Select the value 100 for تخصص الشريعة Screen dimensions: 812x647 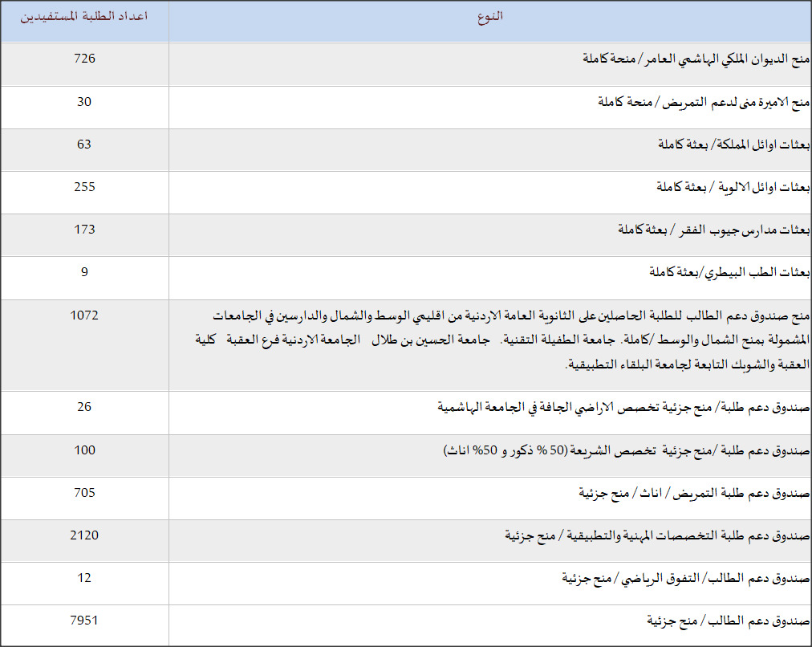click(83, 450)
